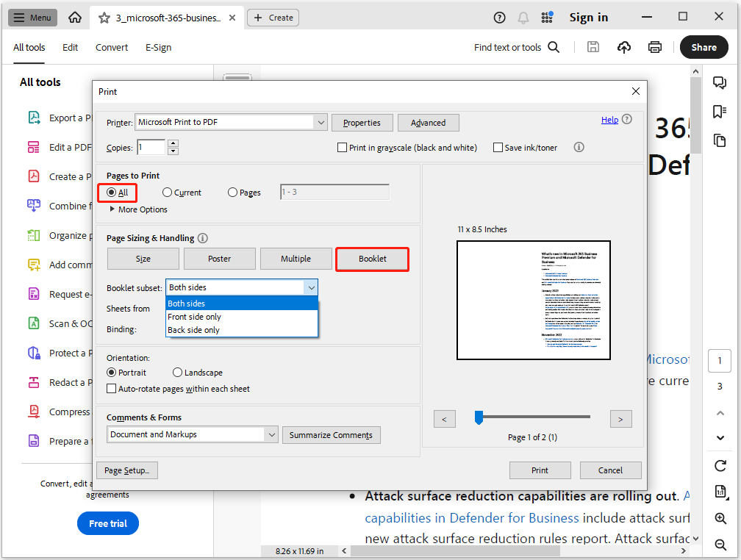Open the Printer selection dropdown
741x560 pixels.
coord(320,123)
